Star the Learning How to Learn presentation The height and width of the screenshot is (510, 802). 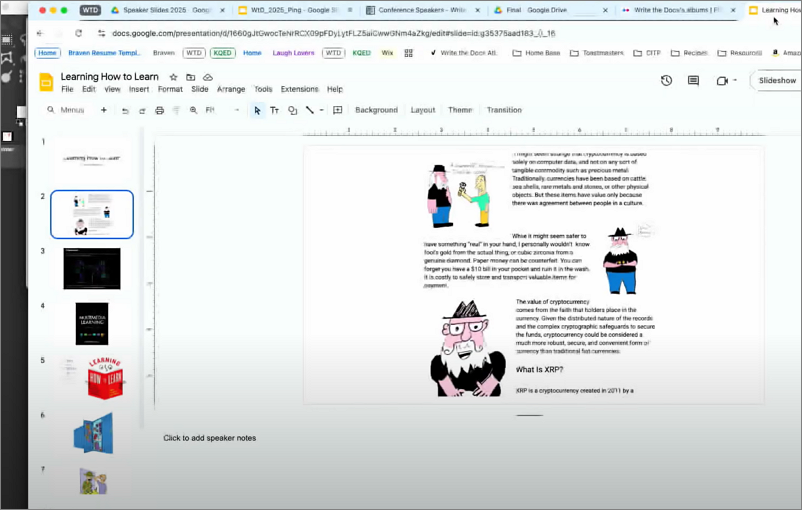173,77
